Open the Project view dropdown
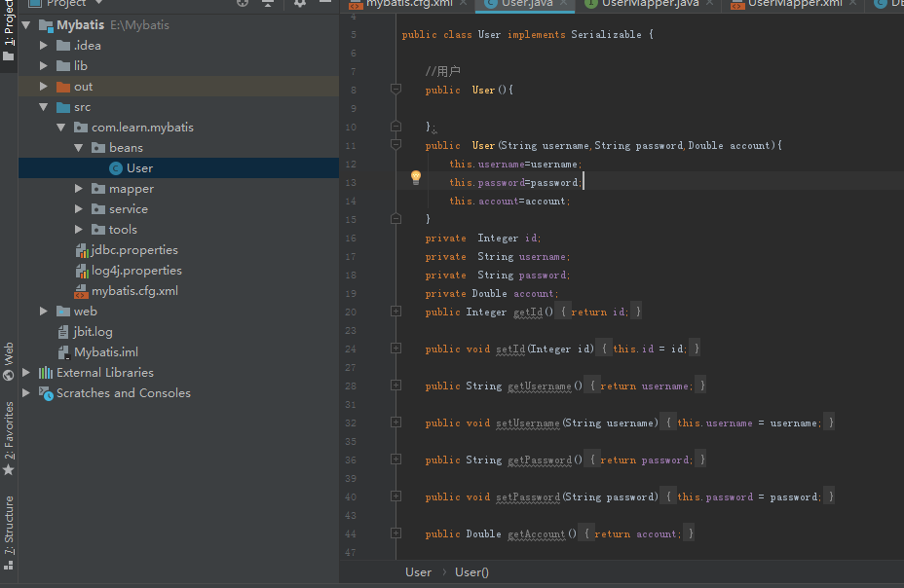904x588 pixels. [73, 4]
